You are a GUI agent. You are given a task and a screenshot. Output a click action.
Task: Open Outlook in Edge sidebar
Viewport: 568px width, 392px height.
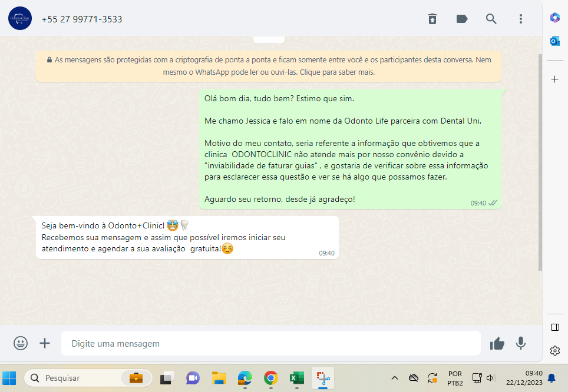point(555,41)
